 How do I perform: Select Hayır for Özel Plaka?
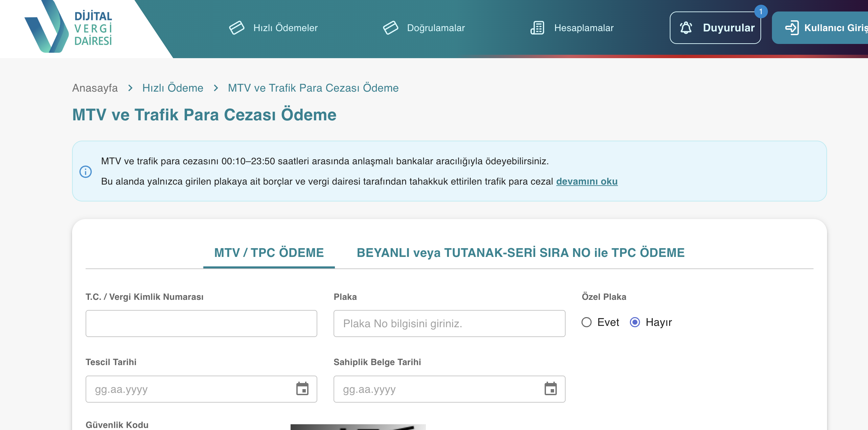point(635,322)
